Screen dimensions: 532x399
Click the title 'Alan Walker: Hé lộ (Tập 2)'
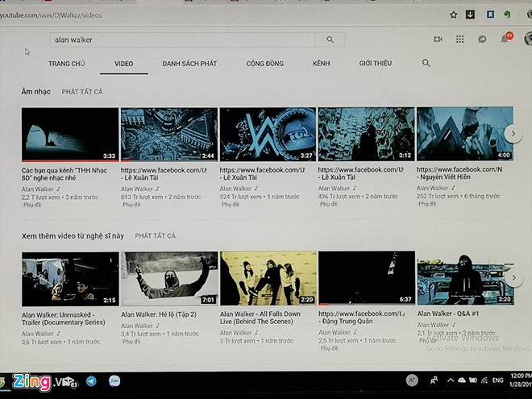point(159,314)
